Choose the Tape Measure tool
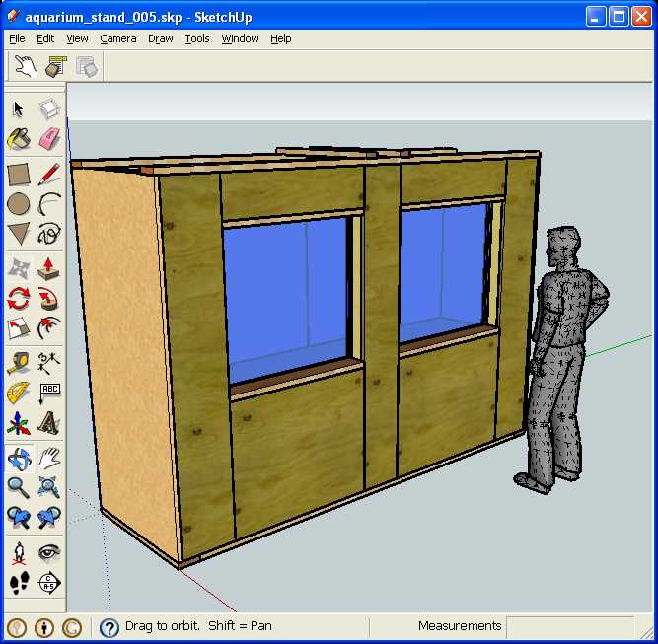Image resolution: width=658 pixels, height=644 pixels. click(x=19, y=363)
